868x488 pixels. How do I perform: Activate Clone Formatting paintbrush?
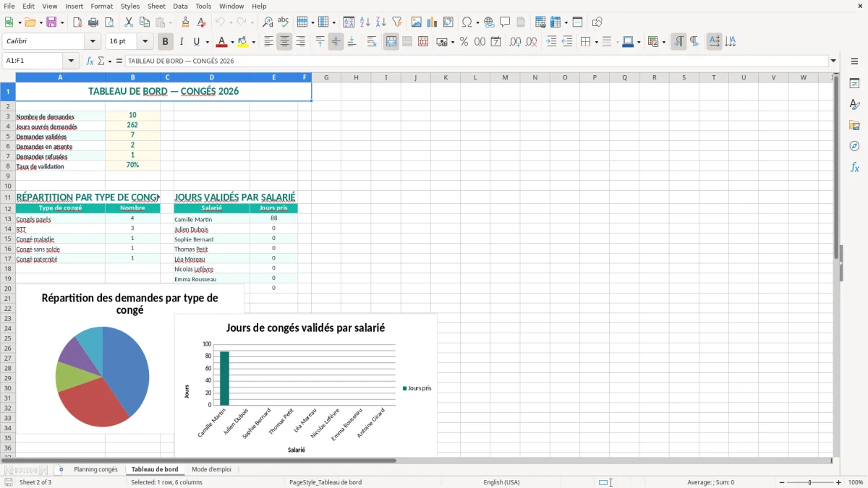pos(185,22)
